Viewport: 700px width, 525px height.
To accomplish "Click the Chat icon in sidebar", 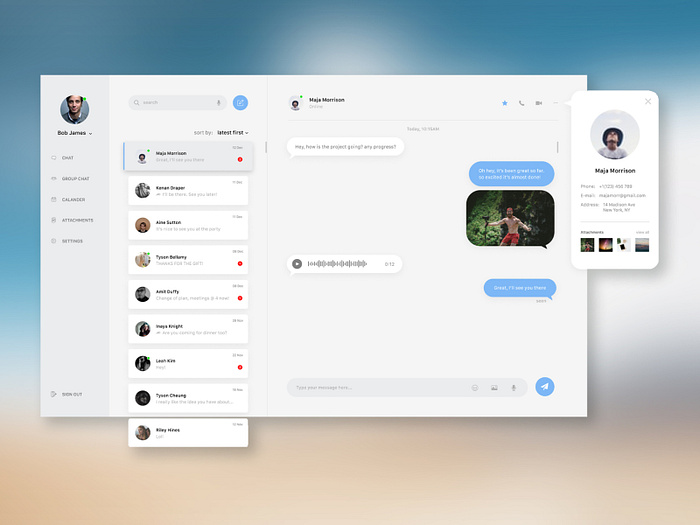I will pos(54,158).
